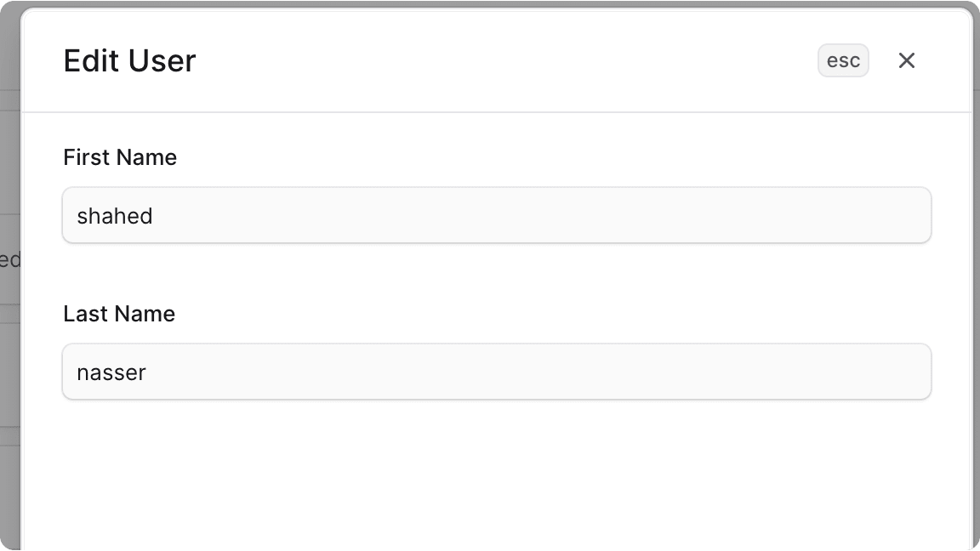Select the cross icon beside the esc badge
980x551 pixels.
point(906,60)
